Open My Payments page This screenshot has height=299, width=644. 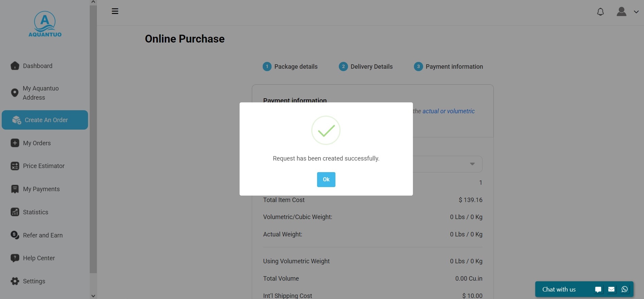[41, 189]
